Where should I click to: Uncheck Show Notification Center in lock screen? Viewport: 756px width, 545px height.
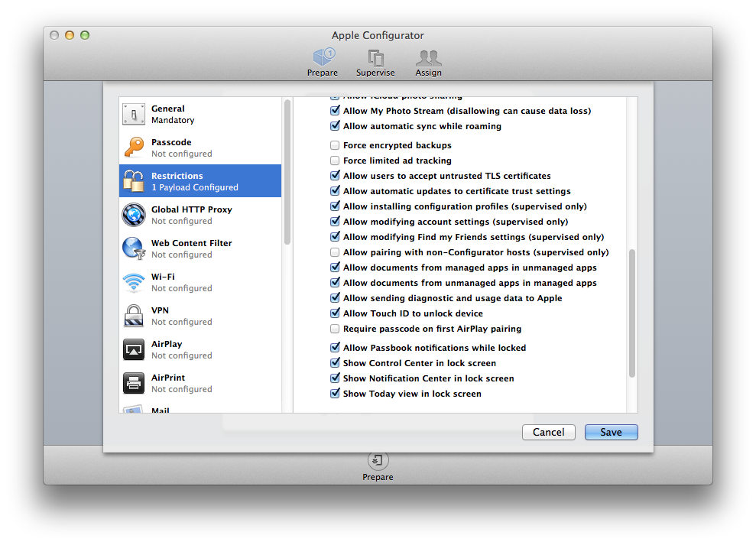[x=335, y=378]
